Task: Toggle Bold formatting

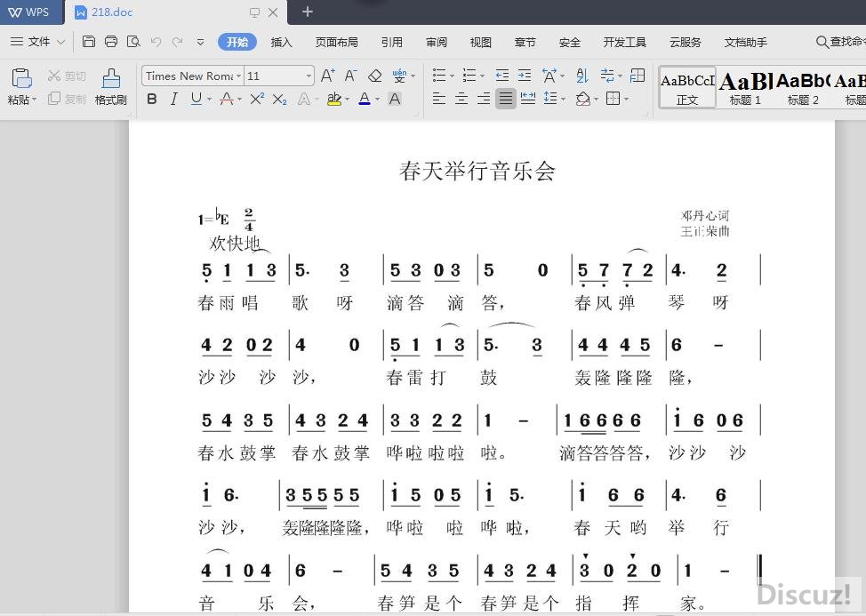Action: click(152, 99)
